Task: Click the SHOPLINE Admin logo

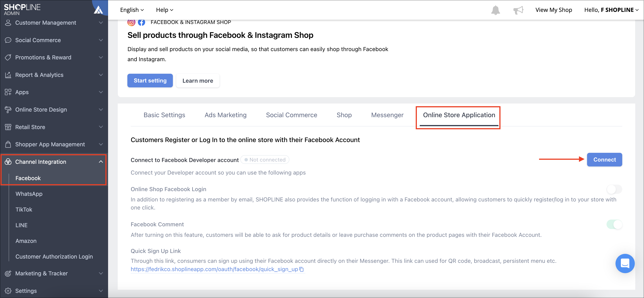Action: [22, 9]
